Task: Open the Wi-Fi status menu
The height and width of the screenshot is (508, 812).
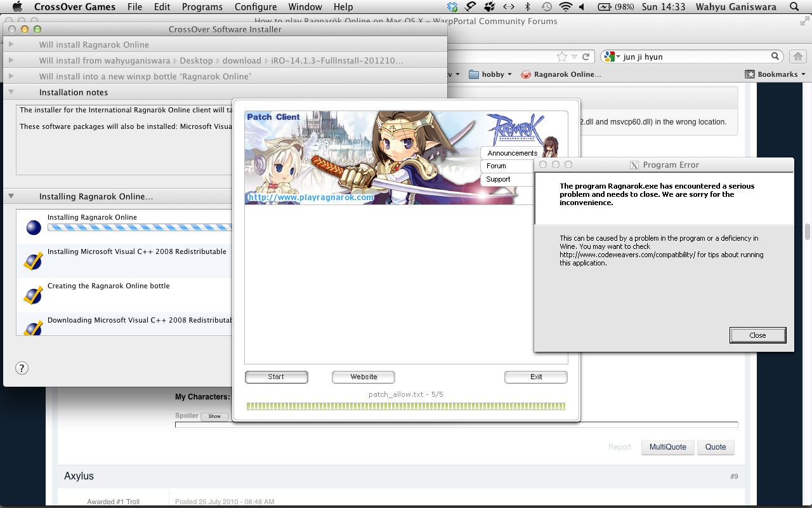Action: coord(565,7)
